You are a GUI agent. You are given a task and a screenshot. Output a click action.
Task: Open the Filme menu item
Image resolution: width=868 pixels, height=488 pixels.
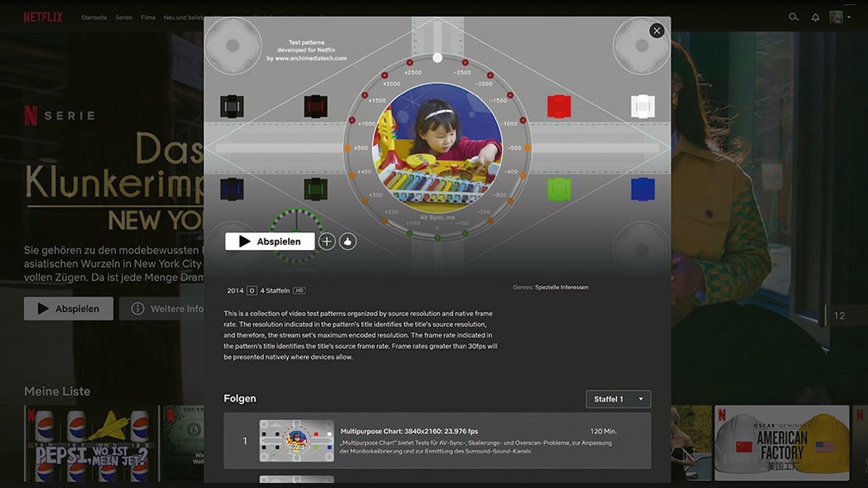coord(149,18)
